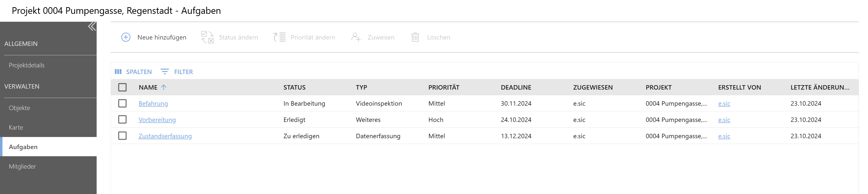Open e.sic creator link in Befahrung row
Screen dimensions: 868x194
724,104
